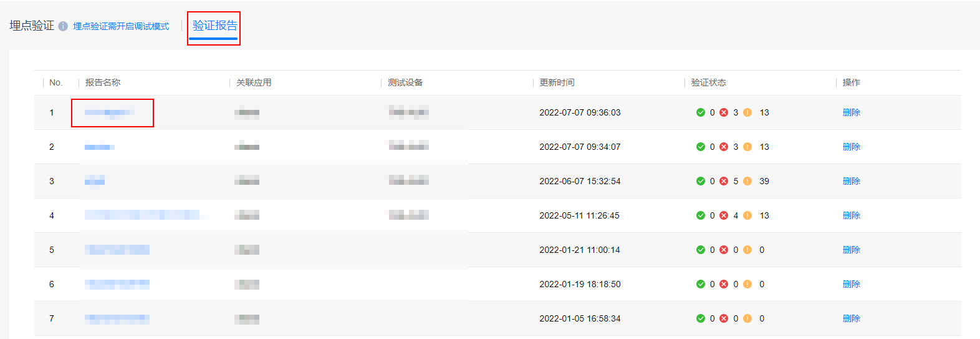
Task: Delete report dated 2022-07-07 09:36:03
Action: coord(851,112)
